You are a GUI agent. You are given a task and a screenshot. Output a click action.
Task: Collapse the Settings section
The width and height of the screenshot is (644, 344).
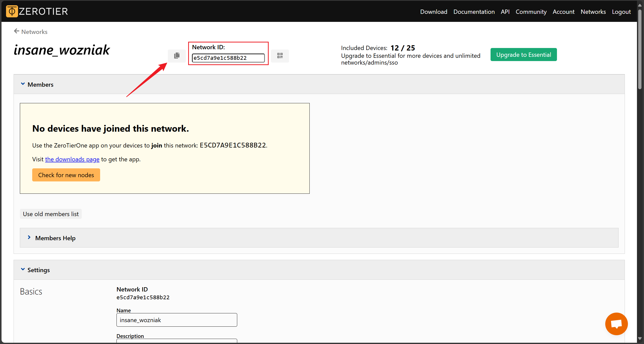point(23,270)
